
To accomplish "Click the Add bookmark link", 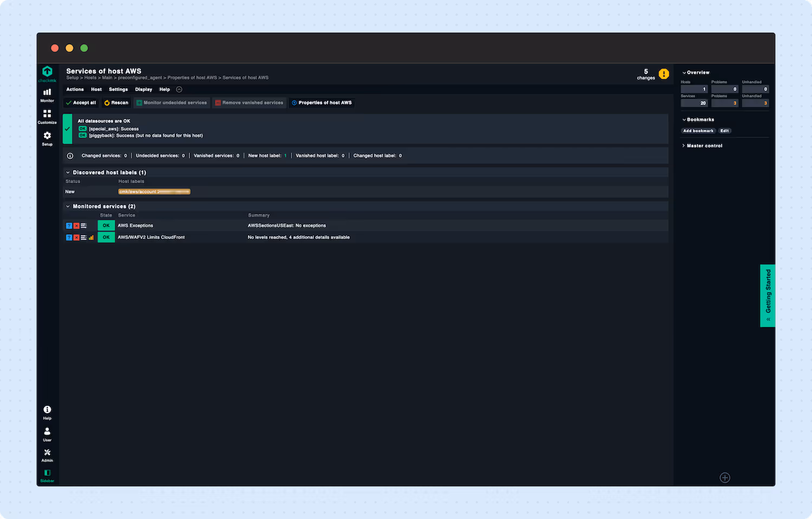I will point(698,131).
